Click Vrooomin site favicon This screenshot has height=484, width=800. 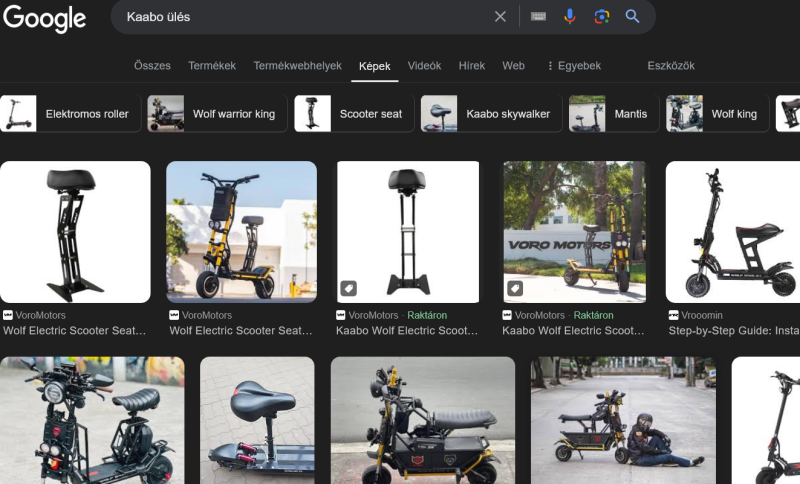pyautogui.click(x=673, y=315)
